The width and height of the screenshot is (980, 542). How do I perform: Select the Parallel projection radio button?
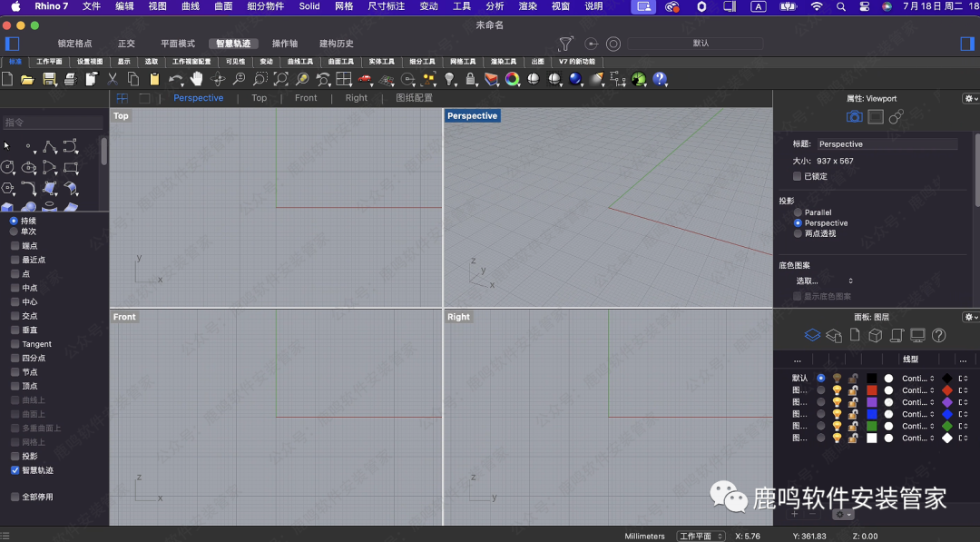pyautogui.click(x=798, y=212)
